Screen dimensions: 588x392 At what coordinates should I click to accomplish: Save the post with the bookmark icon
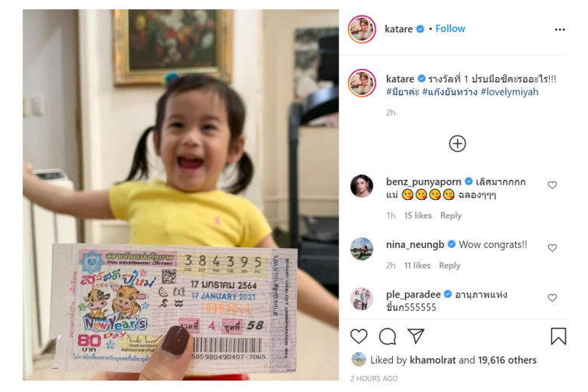pos(558,336)
